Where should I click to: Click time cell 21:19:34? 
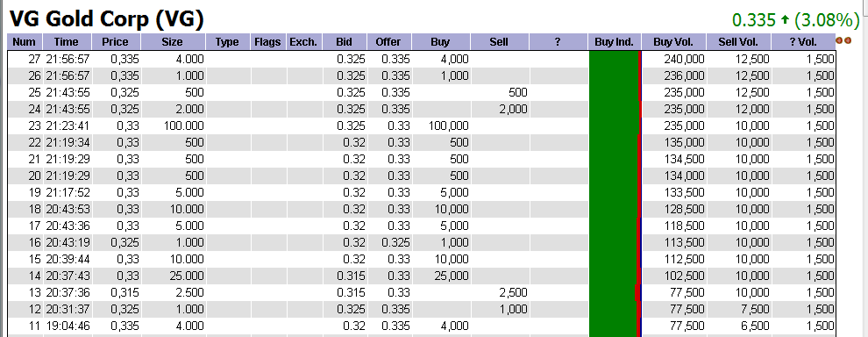(68, 142)
